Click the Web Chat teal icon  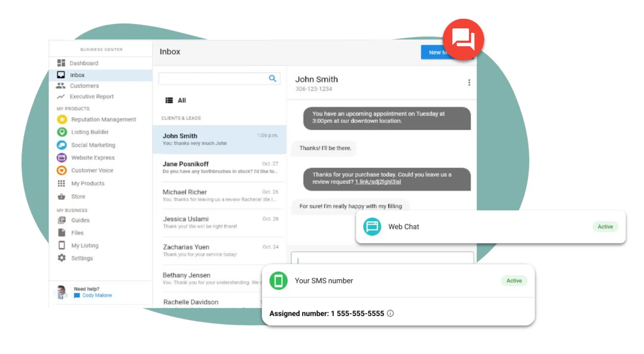[372, 227]
